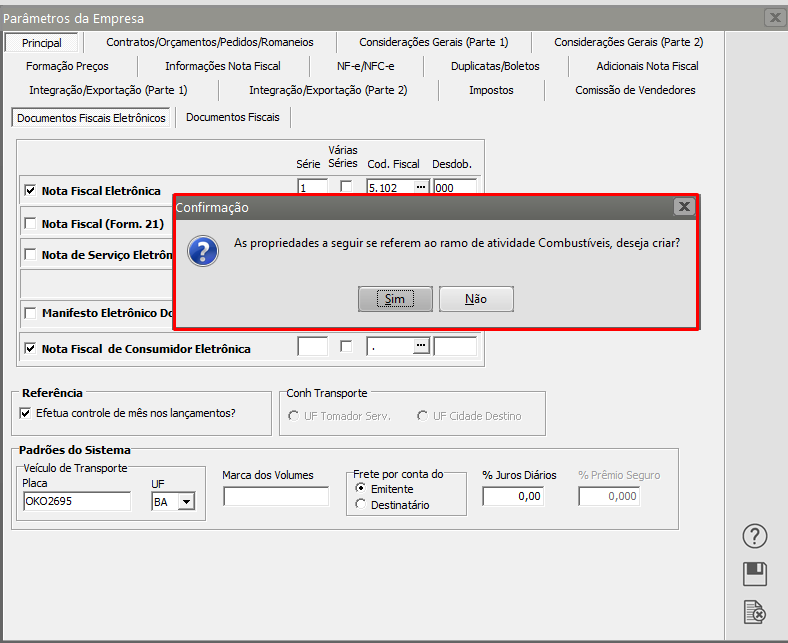Open the Duplicatas/Boletos tab
788x643 pixels.
(x=495, y=66)
